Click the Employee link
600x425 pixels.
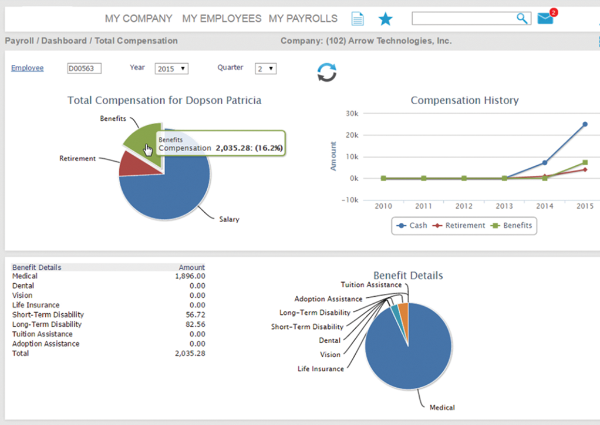[x=27, y=68]
